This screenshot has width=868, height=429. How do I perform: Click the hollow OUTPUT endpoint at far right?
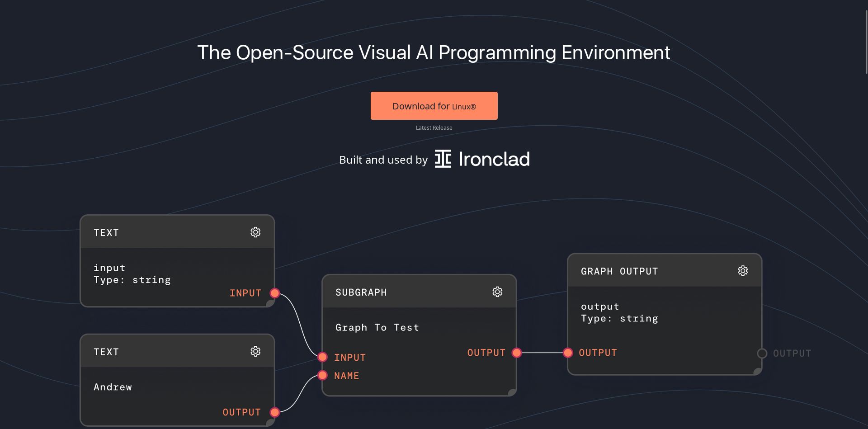point(762,353)
